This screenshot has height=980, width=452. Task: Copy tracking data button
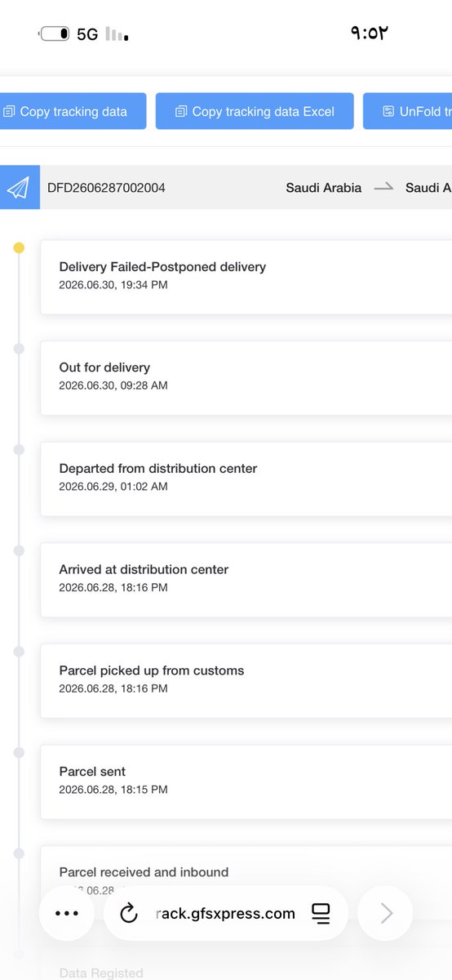(73, 111)
